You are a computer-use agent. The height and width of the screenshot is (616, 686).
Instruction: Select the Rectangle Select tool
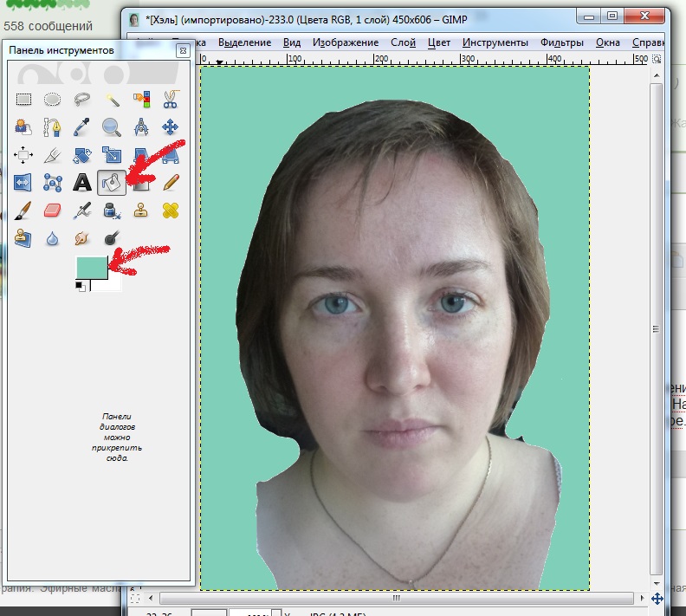pyautogui.click(x=23, y=100)
